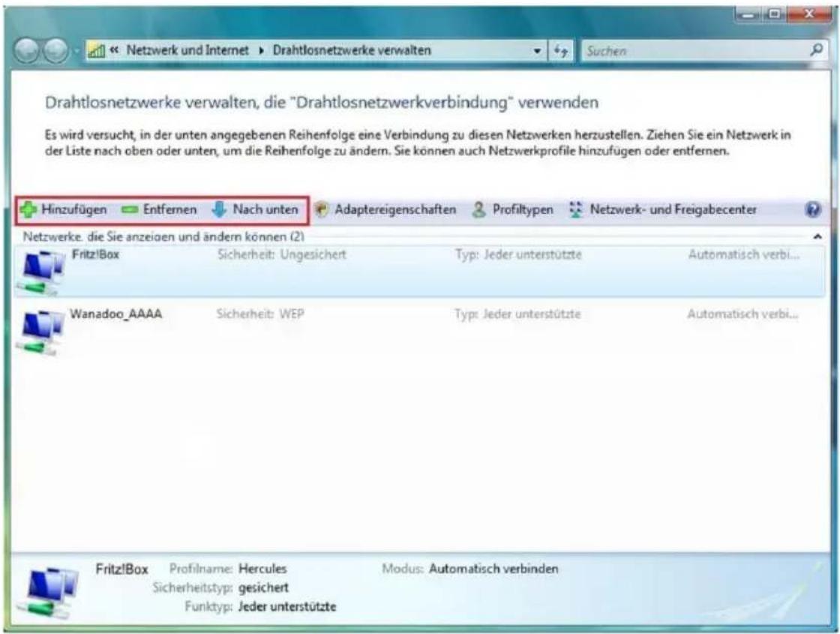Click Netzwerk und Internet breadcrumb
Viewport: 840px width, 634px height.
[x=187, y=50]
